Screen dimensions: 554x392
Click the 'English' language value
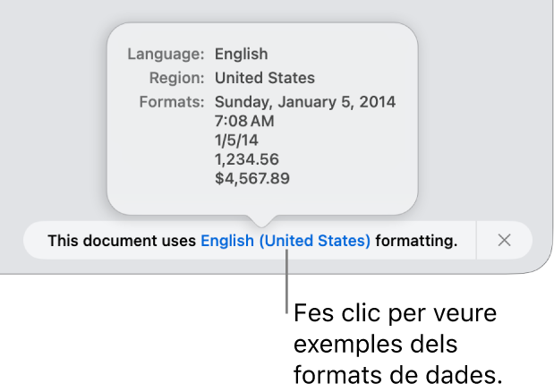(x=241, y=54)
